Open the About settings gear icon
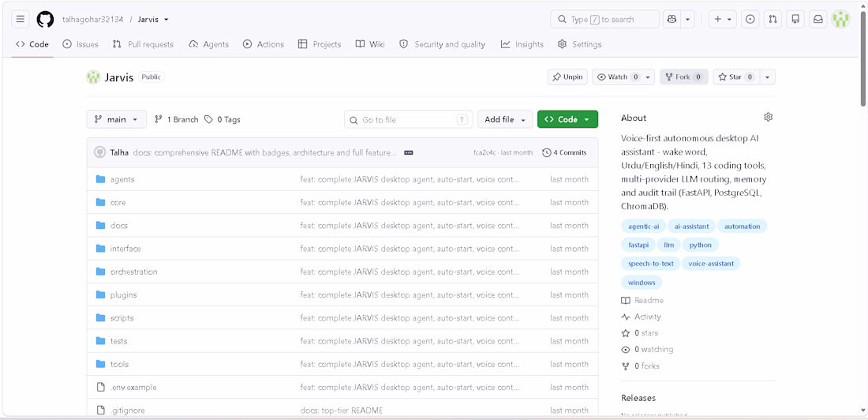868x420 pixels. [x=768, y=117]
